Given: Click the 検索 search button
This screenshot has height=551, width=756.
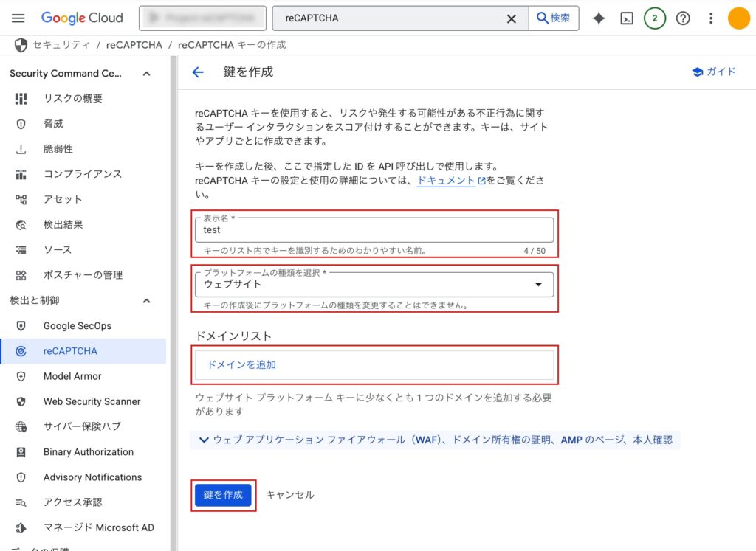Looking at the screenshot, I should (x=554, y=18).
